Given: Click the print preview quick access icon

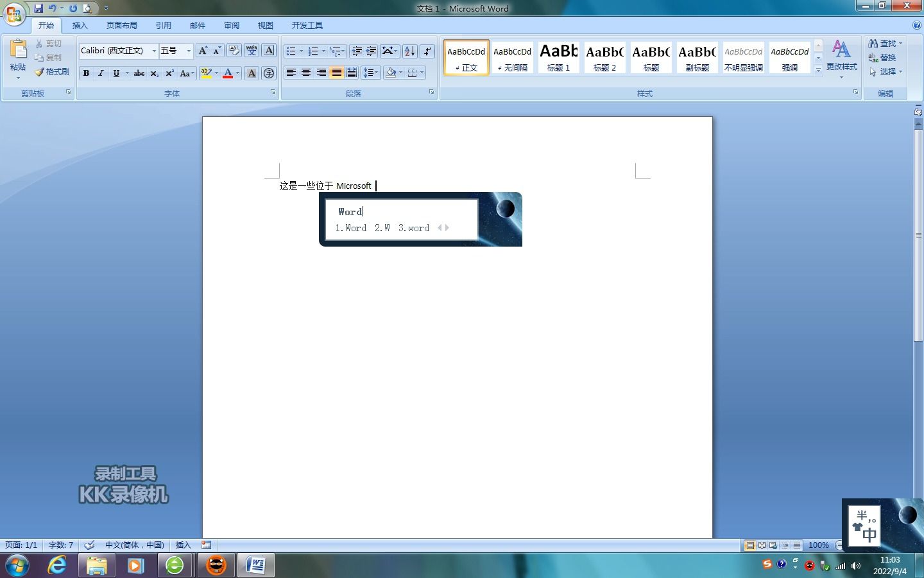Looking at the screenshot, I should tap(87, 8).
